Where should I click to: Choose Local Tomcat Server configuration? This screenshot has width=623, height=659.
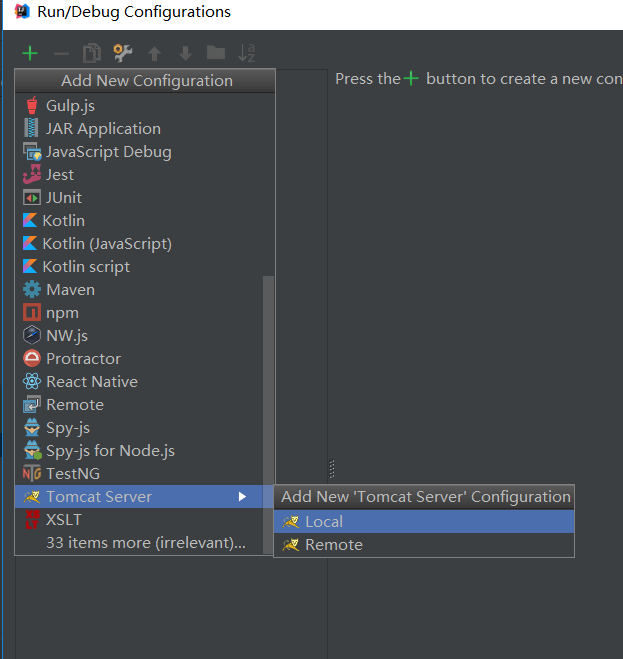(424, 522)
